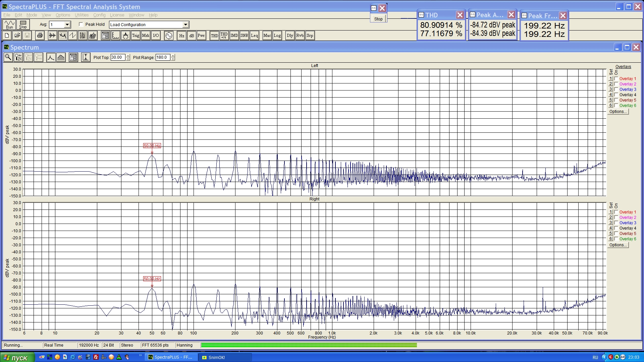The height and width of the screenshot is (362, 644).
Task: Open the THD utility toolbar button
Action: coord(214,36)
